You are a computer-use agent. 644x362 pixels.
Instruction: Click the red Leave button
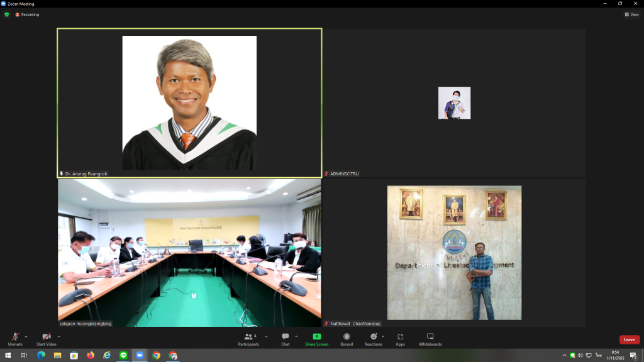tap(629, 339)
